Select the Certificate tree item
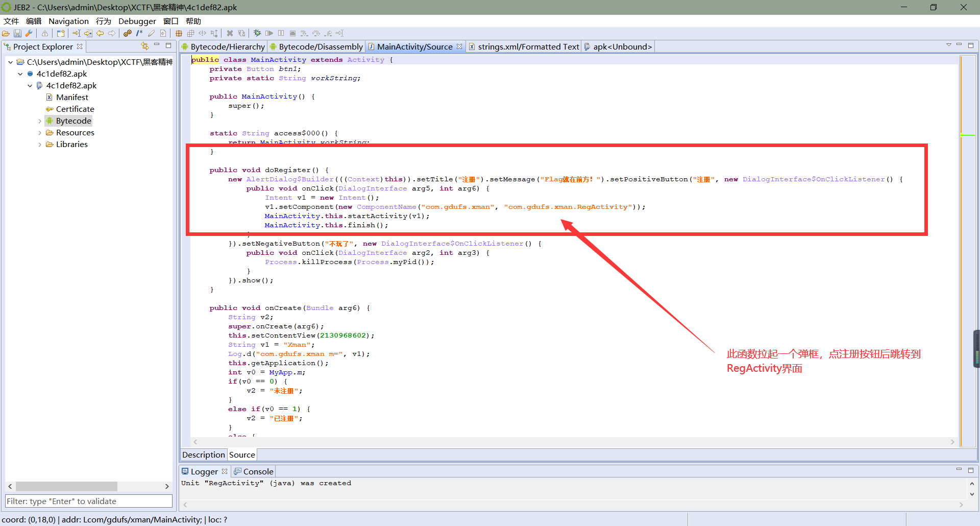The width and height of the screenshot is (980, 526). pos(75,109)
